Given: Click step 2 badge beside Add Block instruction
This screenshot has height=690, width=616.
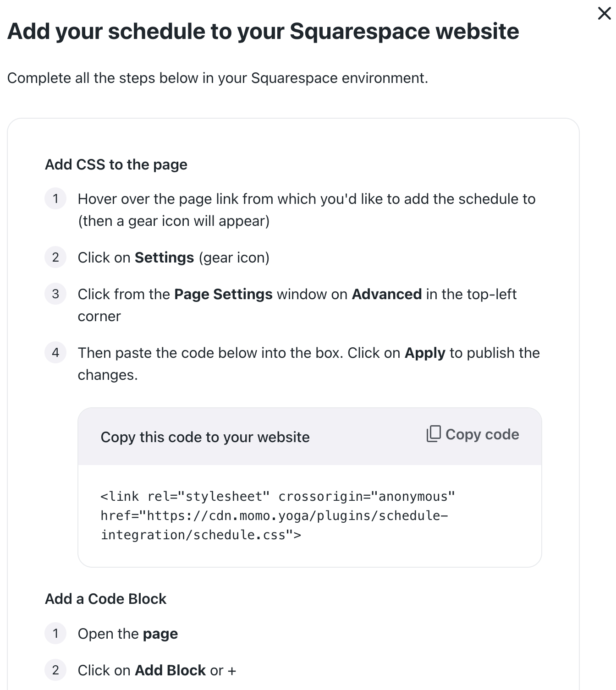Looking at the screenshot, I should coord(55,670).
